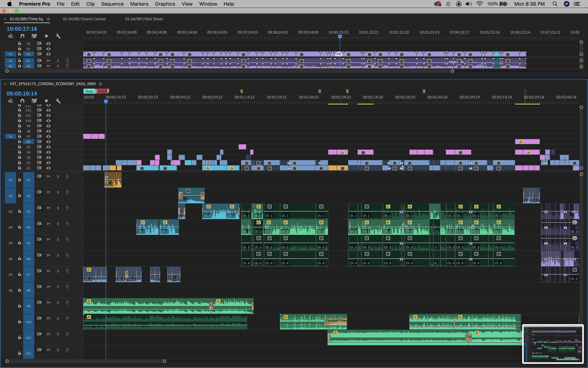This screenshot has height=368, width=588.
Task: Open timeline display settings wrench in lower panel
Action: (x=58, y=101)
